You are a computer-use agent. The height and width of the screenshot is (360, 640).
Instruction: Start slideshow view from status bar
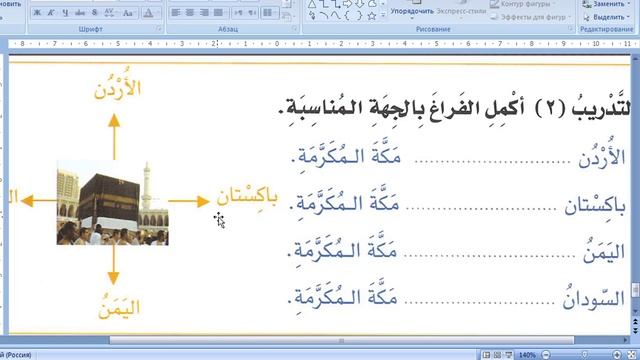(x=509, y=355)
